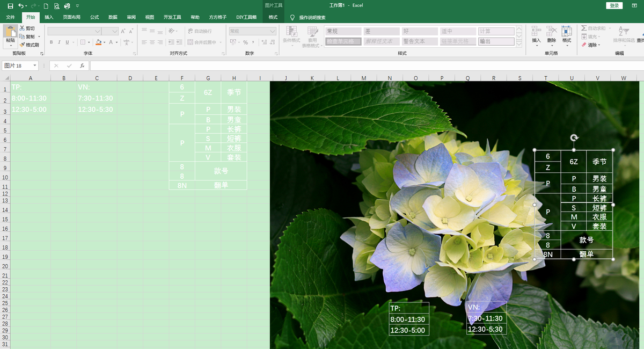This screenshot has width=644, height=349.
Task: Click in the formula bar input
Action: point(365,66)
